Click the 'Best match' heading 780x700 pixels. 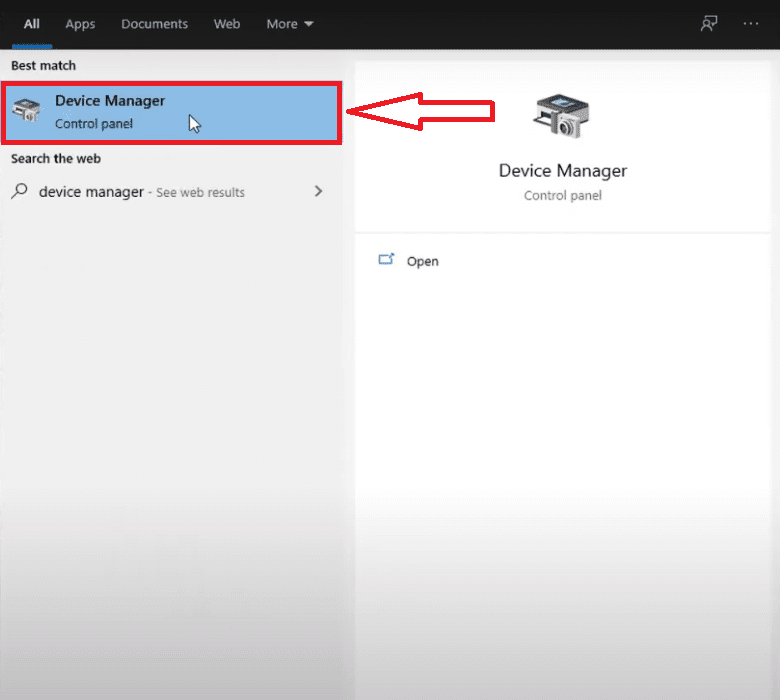(44, 66)
